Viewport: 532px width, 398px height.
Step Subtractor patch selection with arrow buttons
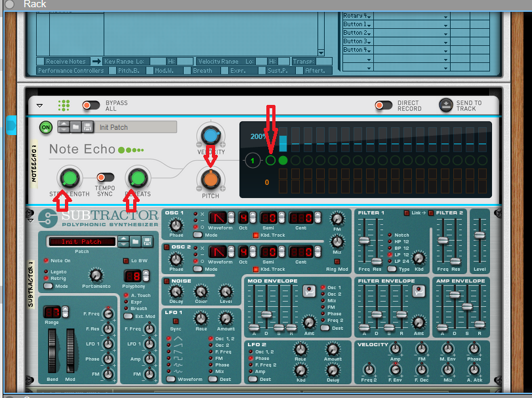[123, 242]
